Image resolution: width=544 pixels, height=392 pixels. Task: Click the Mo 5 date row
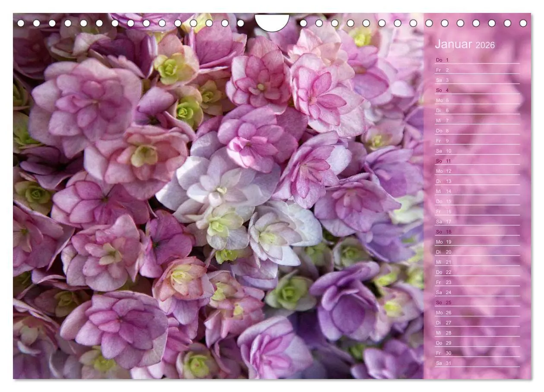tap(443, 100)
